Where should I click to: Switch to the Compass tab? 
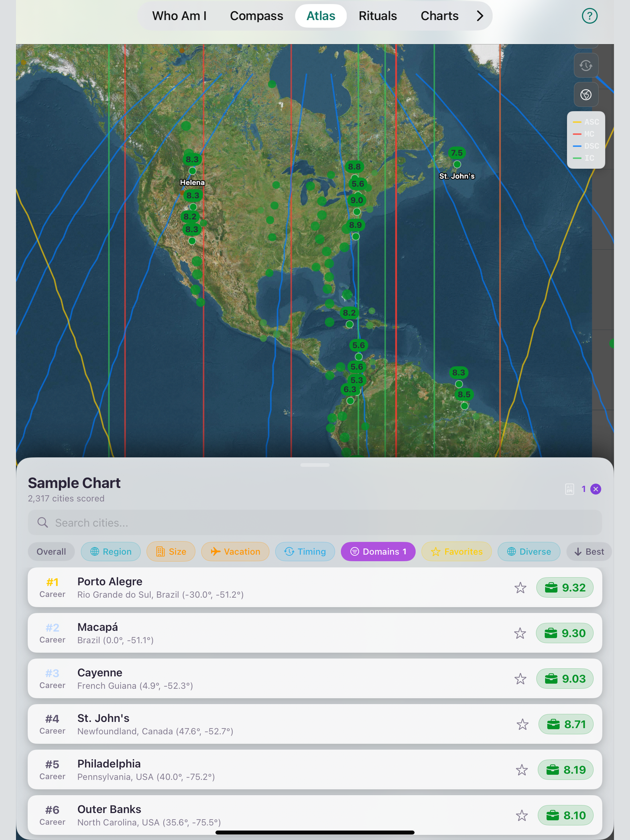257,16
